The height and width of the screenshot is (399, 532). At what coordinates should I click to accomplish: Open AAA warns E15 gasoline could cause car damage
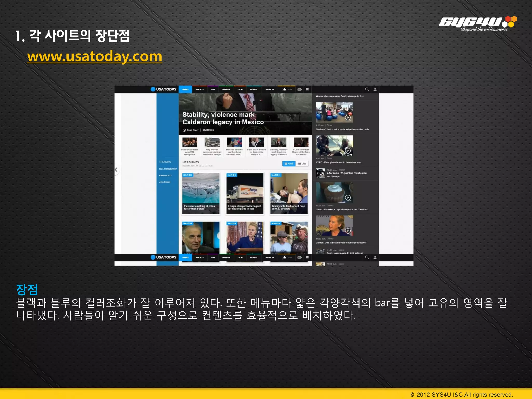click(347, 175)
